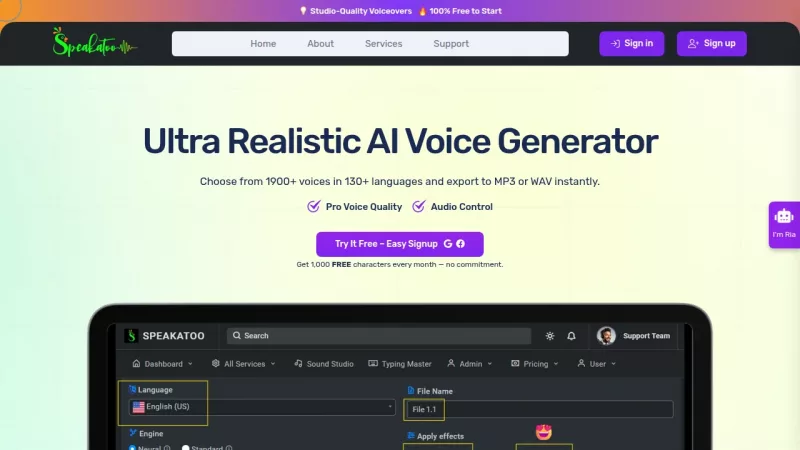This screenshot has height=450, width=800.
Task: Click the Language label icon
Action: click(132, 389)
